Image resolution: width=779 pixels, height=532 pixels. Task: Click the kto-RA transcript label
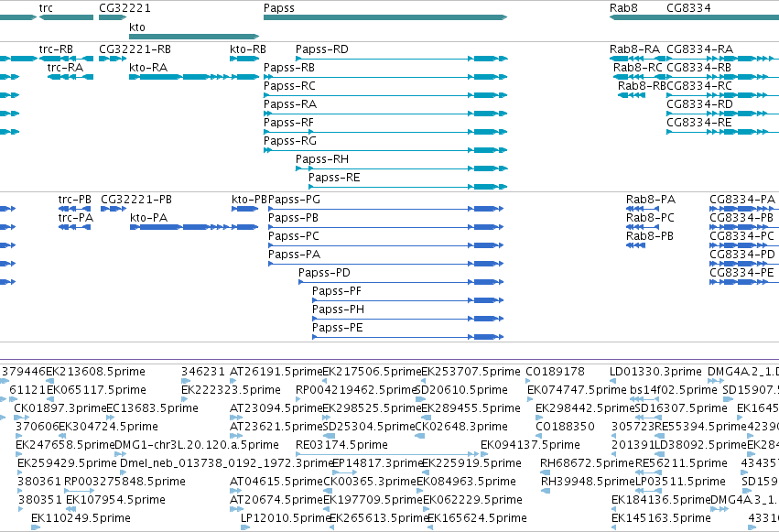point(148,68)
